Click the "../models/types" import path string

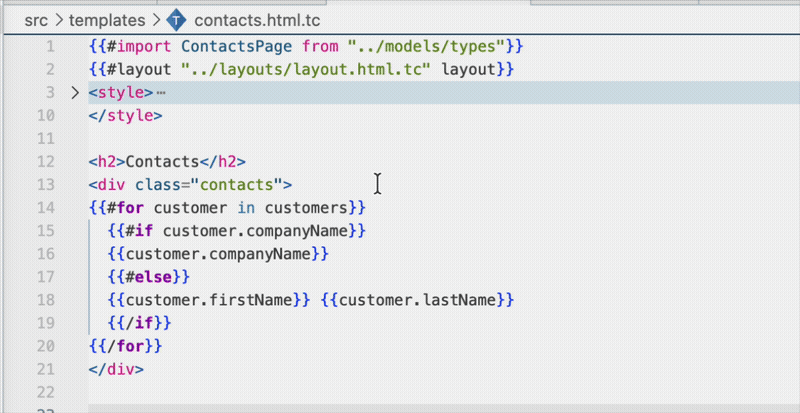[427, 47]
